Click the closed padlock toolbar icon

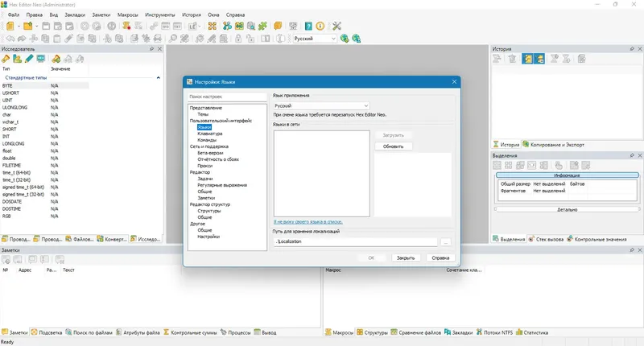[238, 39]
